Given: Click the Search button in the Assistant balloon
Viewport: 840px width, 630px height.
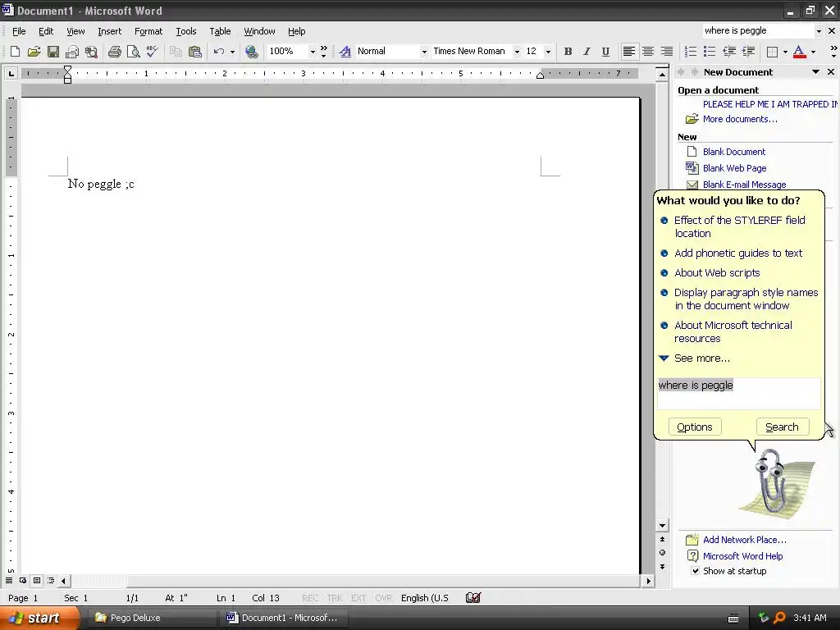Looking at the screenshot, I should (x=782, y=427).
